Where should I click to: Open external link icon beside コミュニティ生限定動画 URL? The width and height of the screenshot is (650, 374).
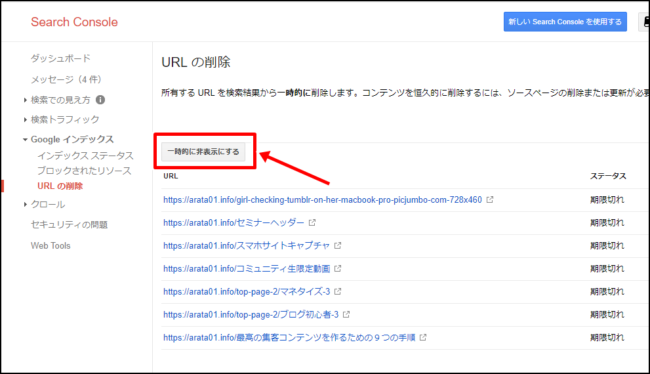click(x=338, y=269)
